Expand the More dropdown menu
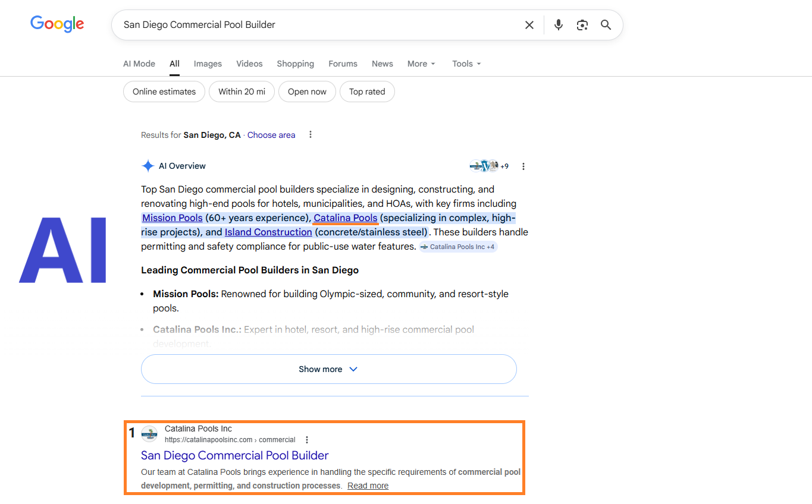Screen dimensions: 812x504 coord(421,64)
